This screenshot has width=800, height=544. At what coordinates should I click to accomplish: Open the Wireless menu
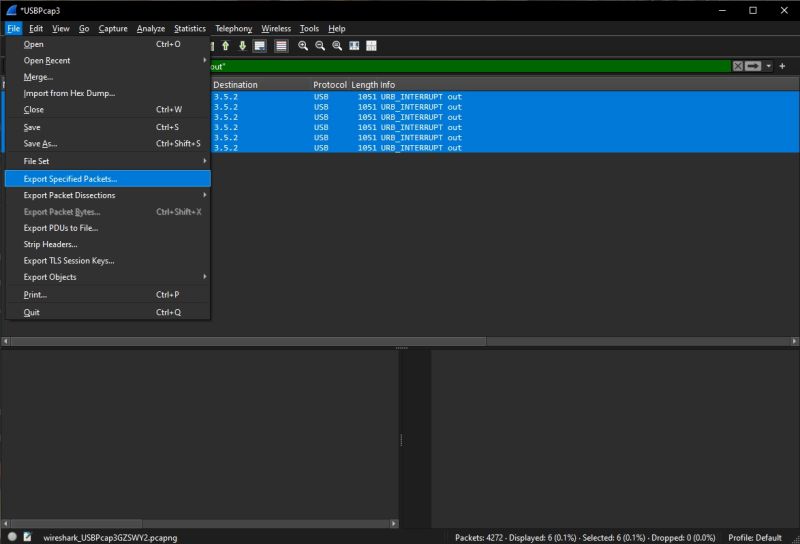(276, 29)
